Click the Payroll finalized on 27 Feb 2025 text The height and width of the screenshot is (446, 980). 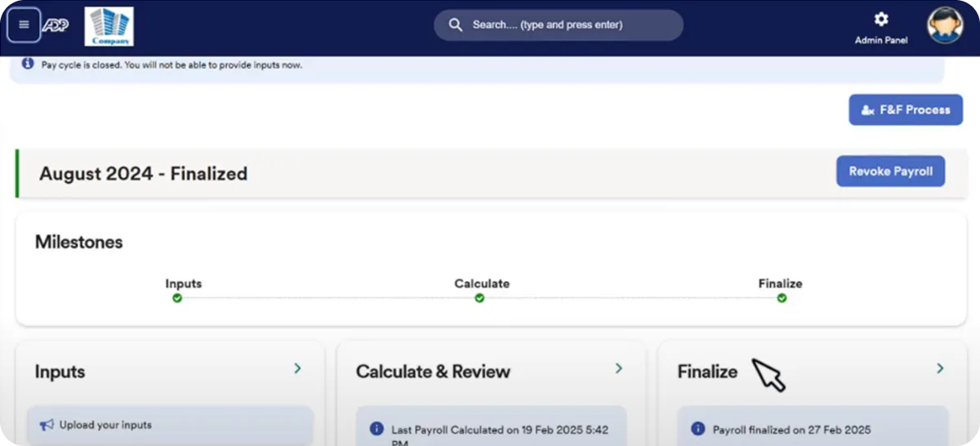click(x=791, y=429)
